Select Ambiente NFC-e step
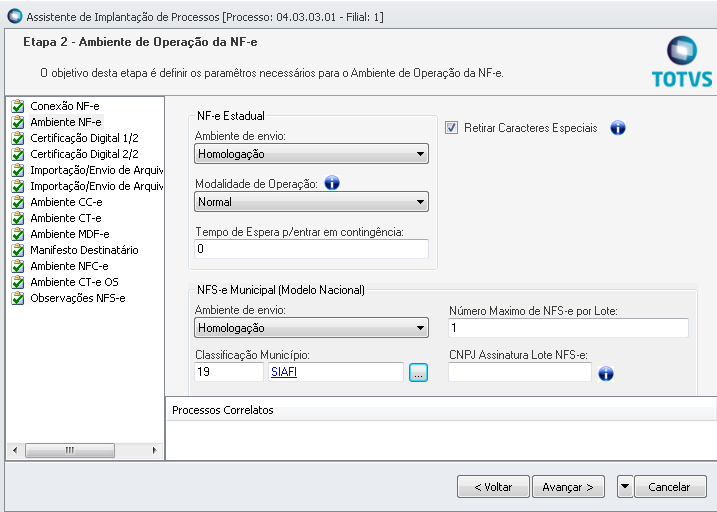 click(x=69, y=266)
